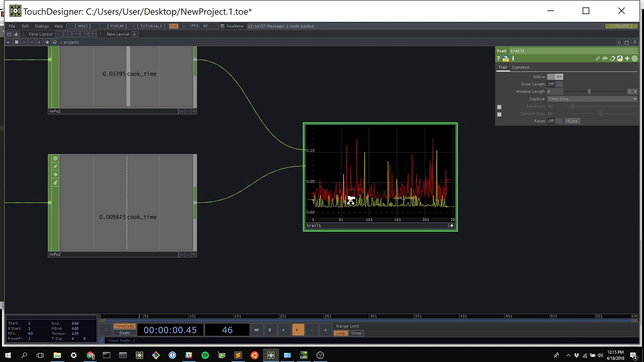The height and width of the screenshot is (362, 644).
Task: Click the UPDATE button
Action: (622, 26)
